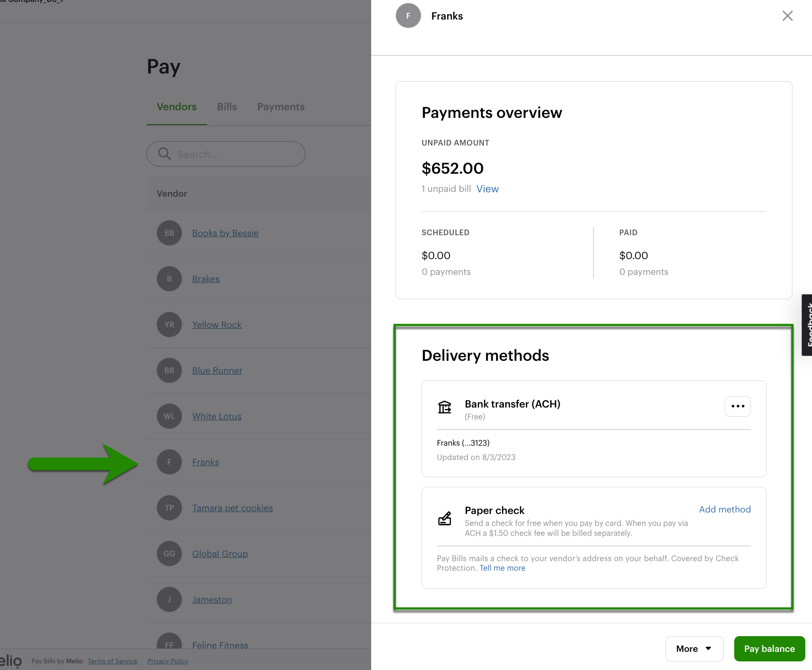The height and width of the screenshot is (670, 812).
Task: Click the paper check icon
Action: coord(445,518)
